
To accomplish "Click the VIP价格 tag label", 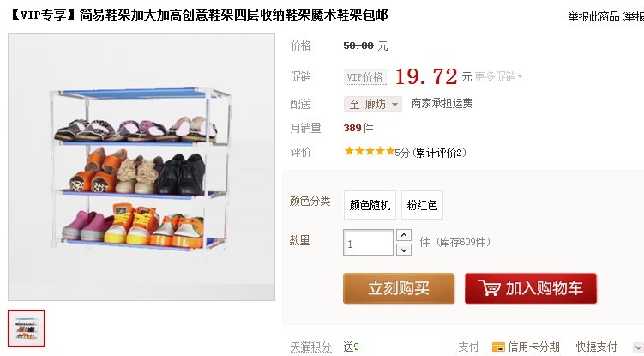I will click(x=365, y=77).
